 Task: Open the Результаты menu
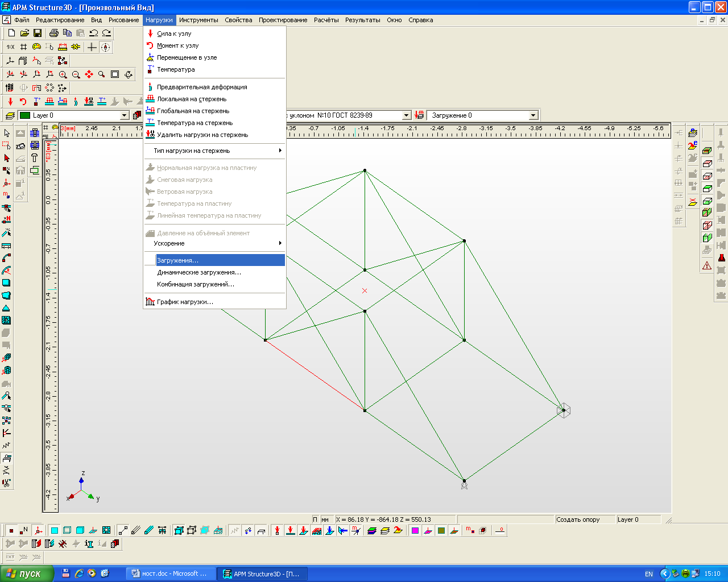(x=363, y=20)
